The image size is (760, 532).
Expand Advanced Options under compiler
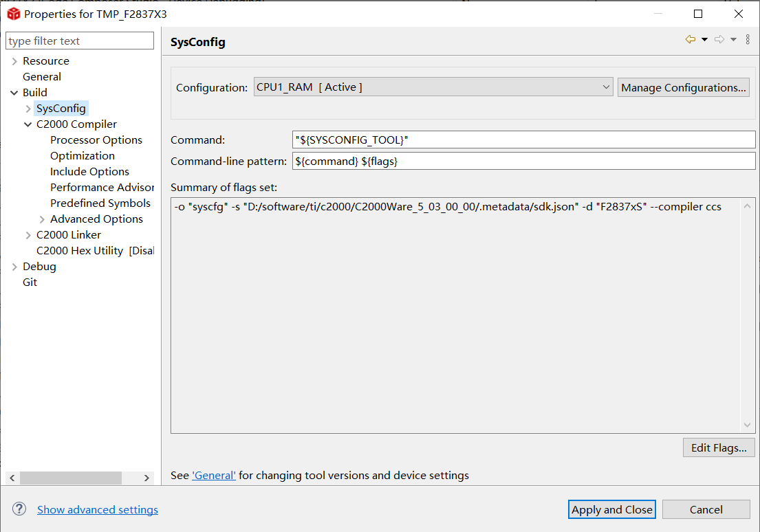pos(42,219)
